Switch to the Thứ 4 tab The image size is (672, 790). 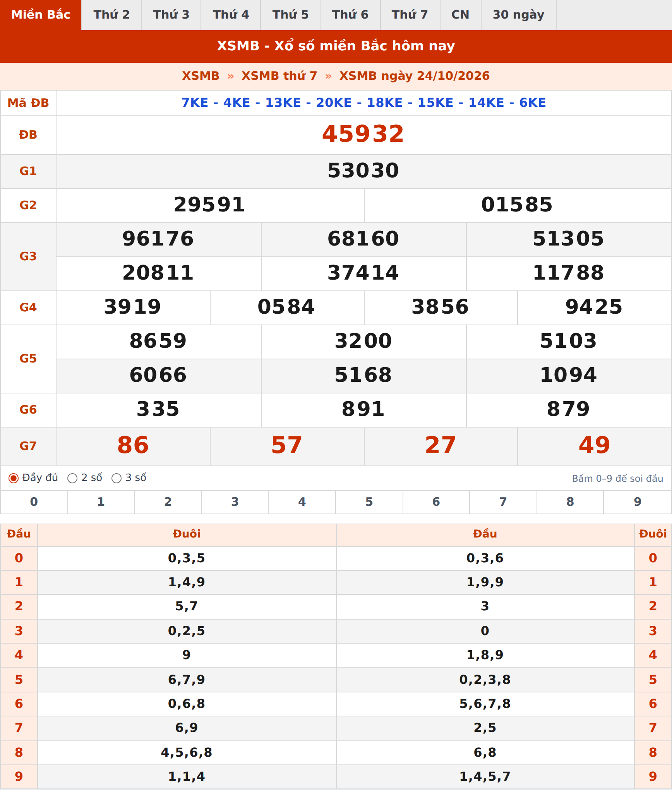[231, 15]
